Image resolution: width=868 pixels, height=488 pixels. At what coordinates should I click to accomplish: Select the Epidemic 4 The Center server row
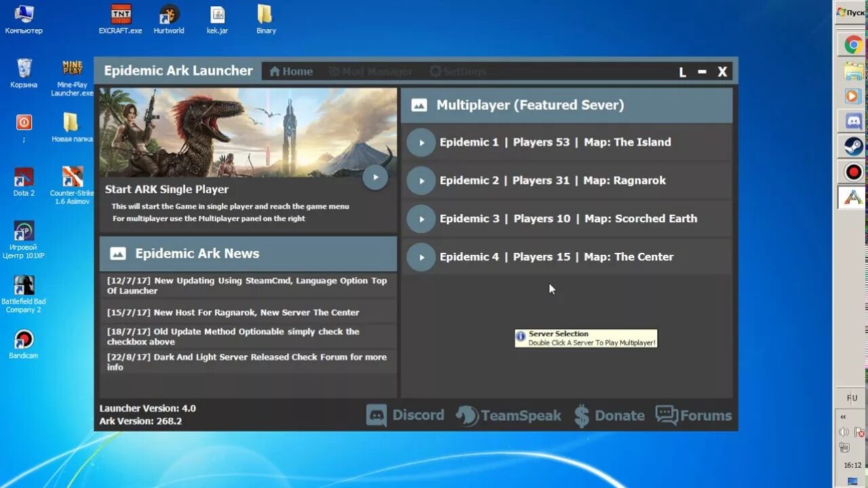[x=567, y=257]
